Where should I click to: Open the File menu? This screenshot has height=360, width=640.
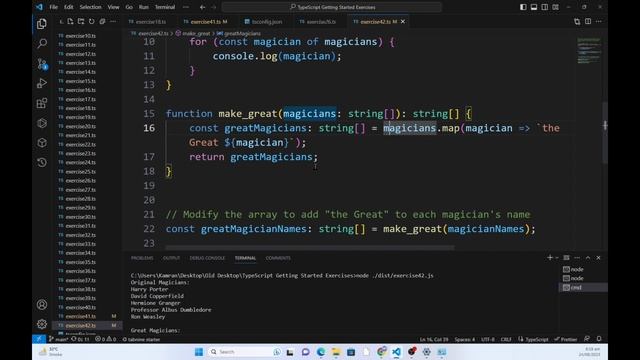click(x=53, y=7)
